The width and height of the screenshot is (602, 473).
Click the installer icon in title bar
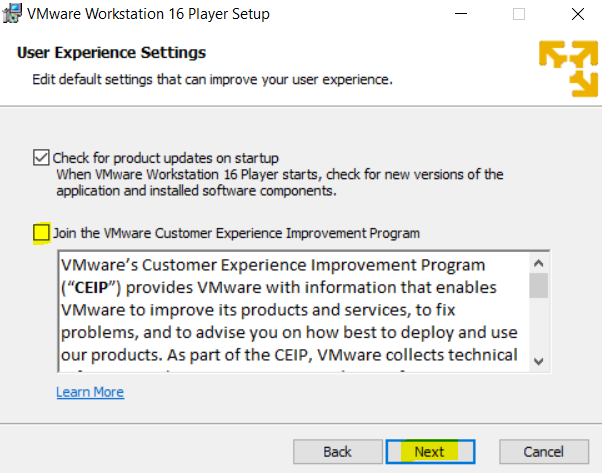[12, 14]
